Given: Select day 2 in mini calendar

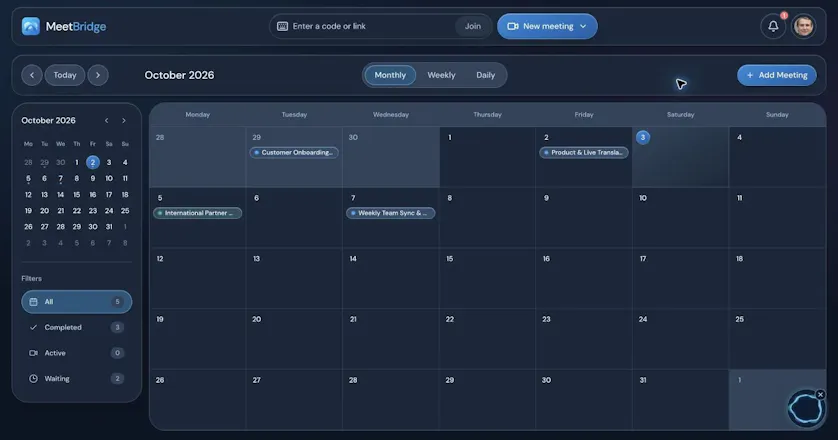Looking at the screenshot, I should pyautogui.click(x=92, y=162).
